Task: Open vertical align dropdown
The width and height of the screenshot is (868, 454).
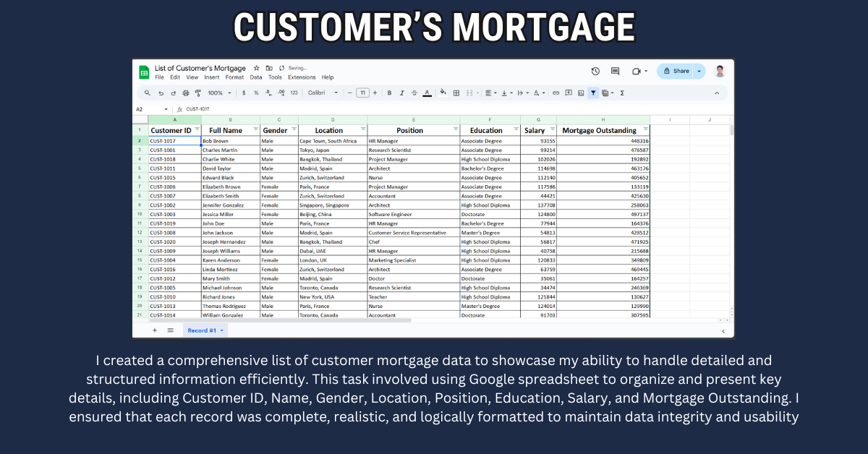Action: 507,93
